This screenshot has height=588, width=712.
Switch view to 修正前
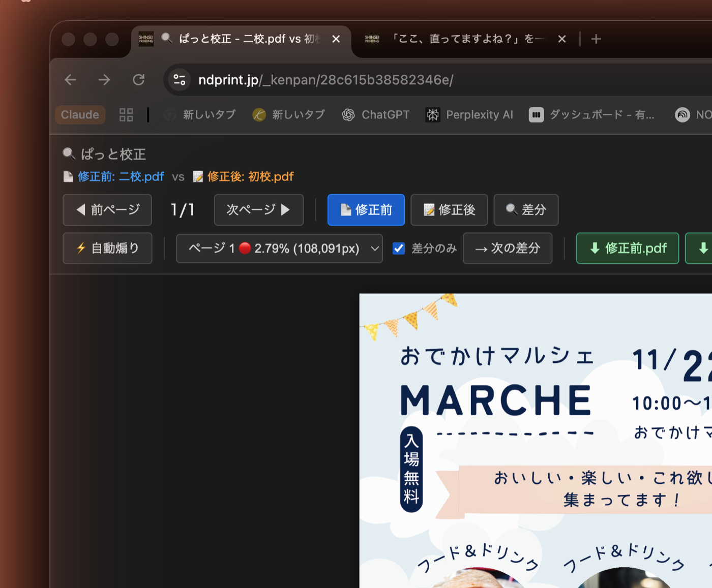point(366,210)
